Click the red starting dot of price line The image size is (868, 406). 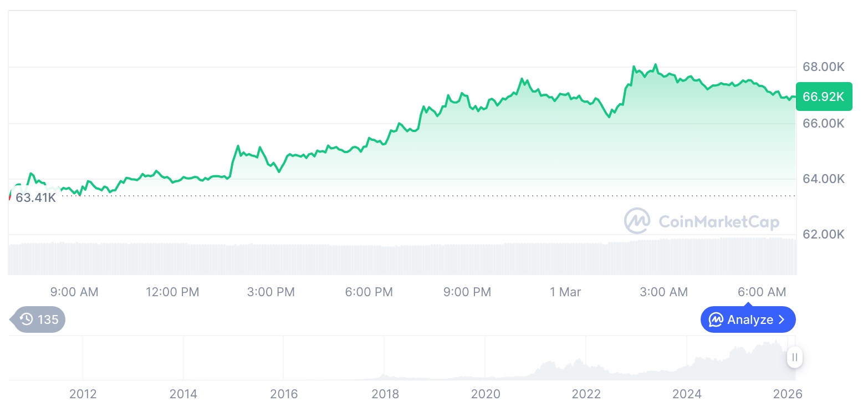(9, 196)
